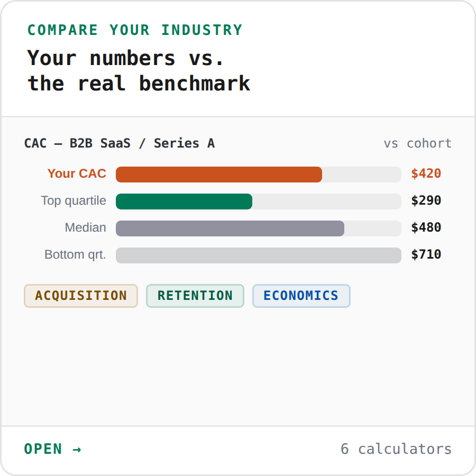Image resolution: width=476 pixels, height=476 pixels.
Task: Click the $420 value
Action: click(x=425, y=173)
